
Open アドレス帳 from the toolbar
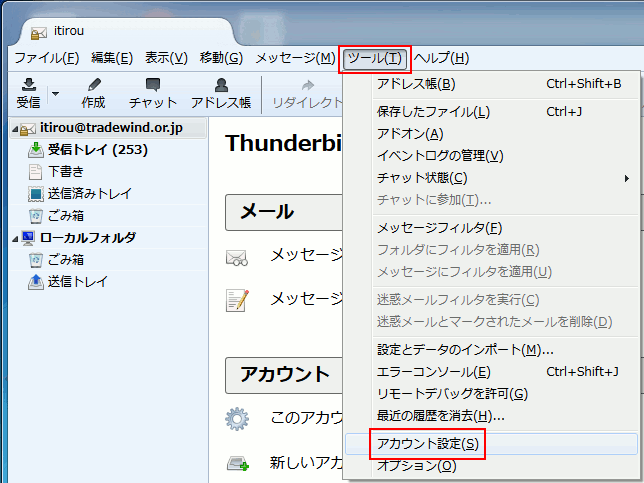pyautogui.click(x=221, y=87)
